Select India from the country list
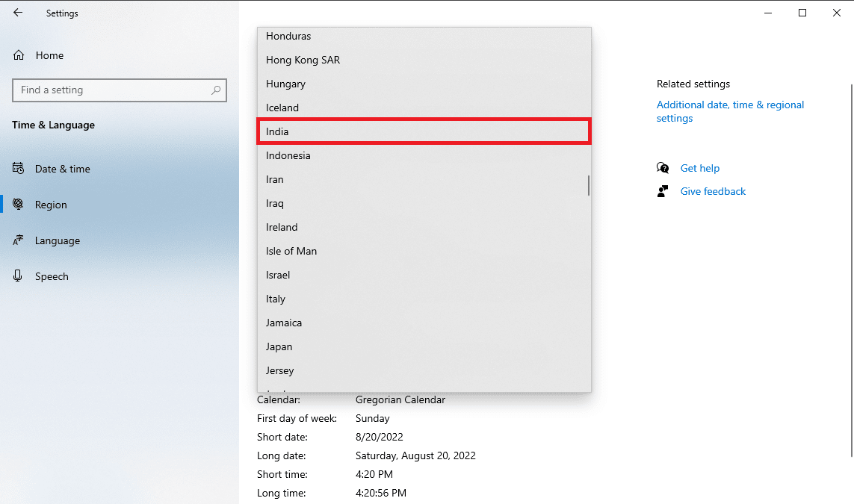854x504 pixels. (424, 131)
